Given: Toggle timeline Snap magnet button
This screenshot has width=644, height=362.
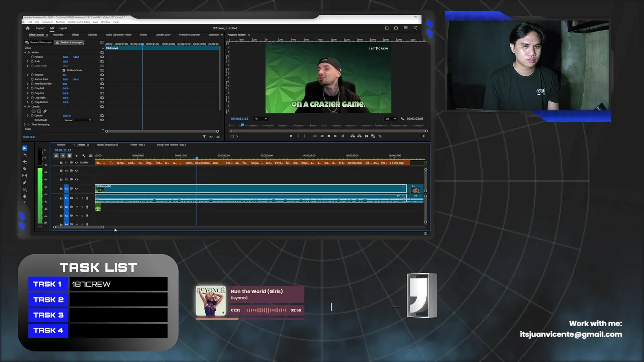Looking at the screenshot, I should [63, 156].
